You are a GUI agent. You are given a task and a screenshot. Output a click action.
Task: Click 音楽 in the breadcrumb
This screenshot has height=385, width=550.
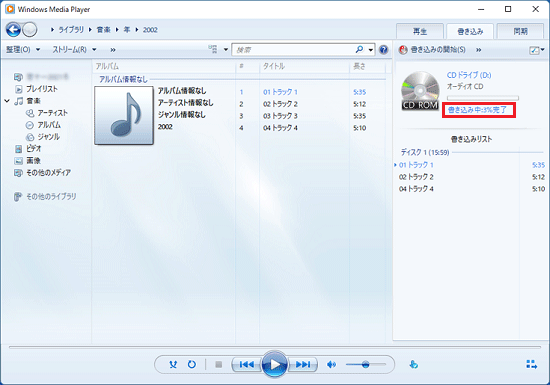pyautogui.click(x=103, y=30)
